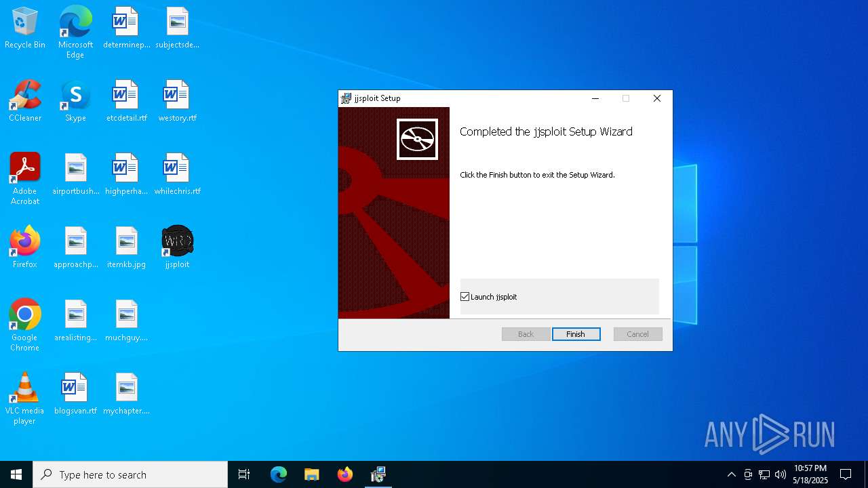868x488 pixels.
Task: Open Firefox from the taskbar
Action: pos(345,474)
